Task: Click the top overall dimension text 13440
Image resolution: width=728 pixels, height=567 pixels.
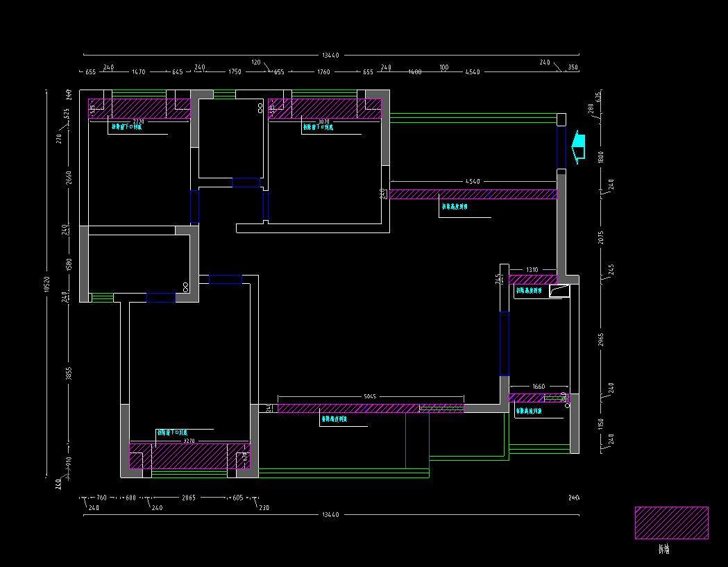Action: coord(330,55)
